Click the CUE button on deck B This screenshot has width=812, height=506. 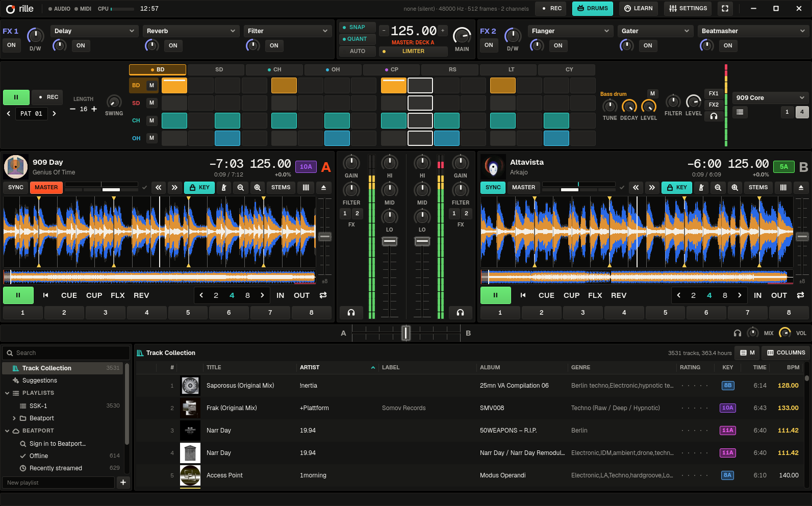(x=546, y=295)
